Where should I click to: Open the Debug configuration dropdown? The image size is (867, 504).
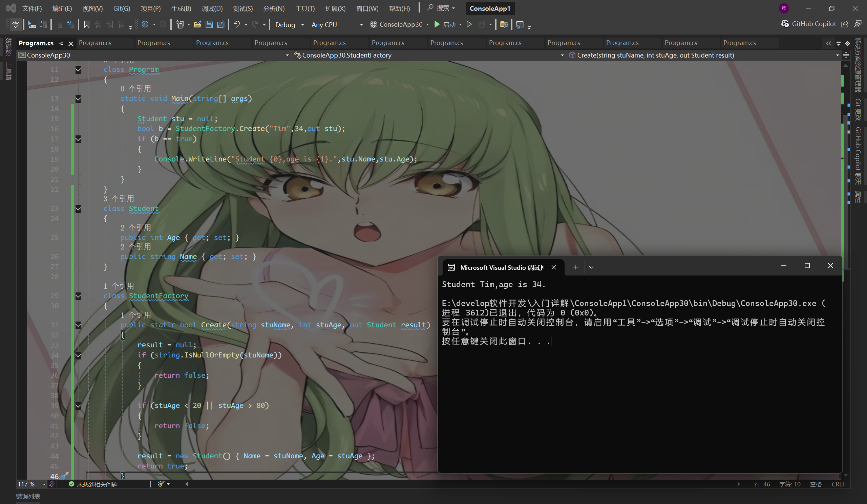click(x=289, y=24)
